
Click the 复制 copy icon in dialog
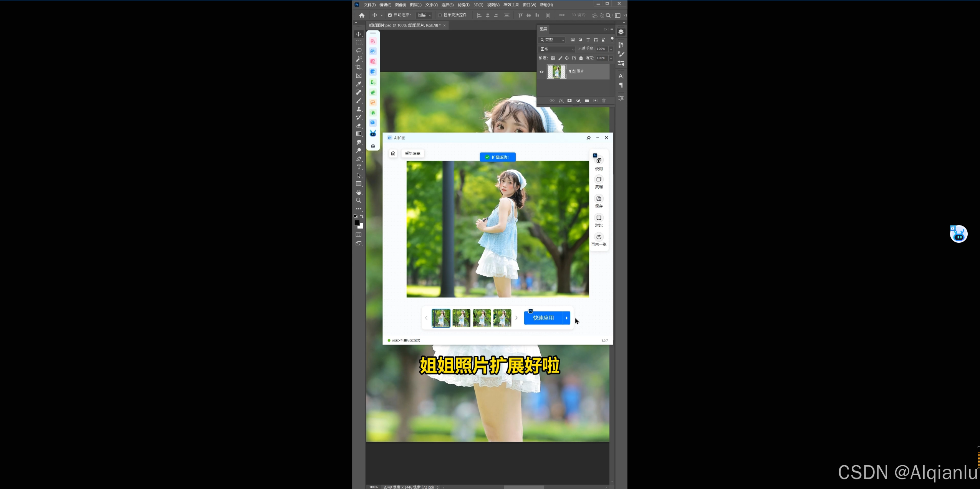(599, 179)
